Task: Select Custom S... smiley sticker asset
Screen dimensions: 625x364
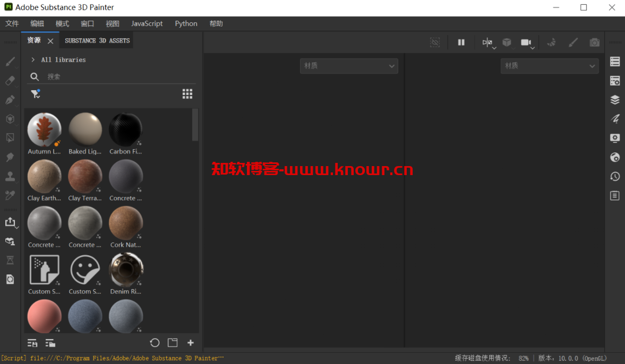Action: [x=85, y=270]
